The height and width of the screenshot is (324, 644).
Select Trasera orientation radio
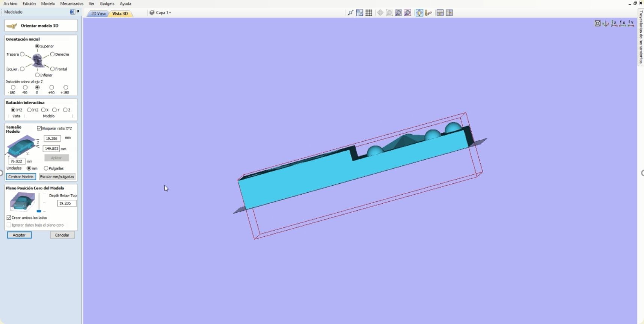(22, 54)
